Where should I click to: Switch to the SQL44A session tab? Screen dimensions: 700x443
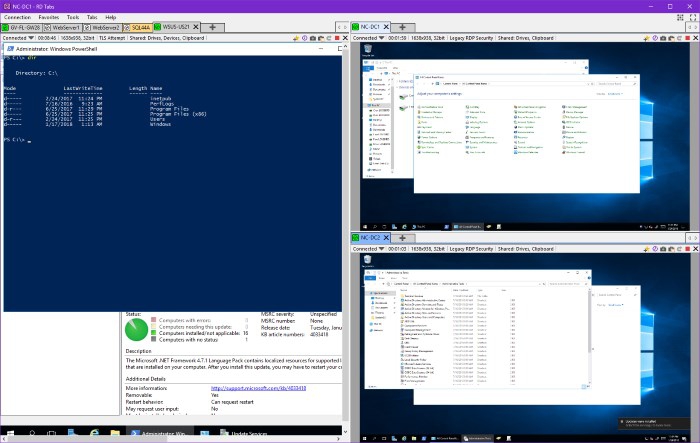tap(136, 27)
